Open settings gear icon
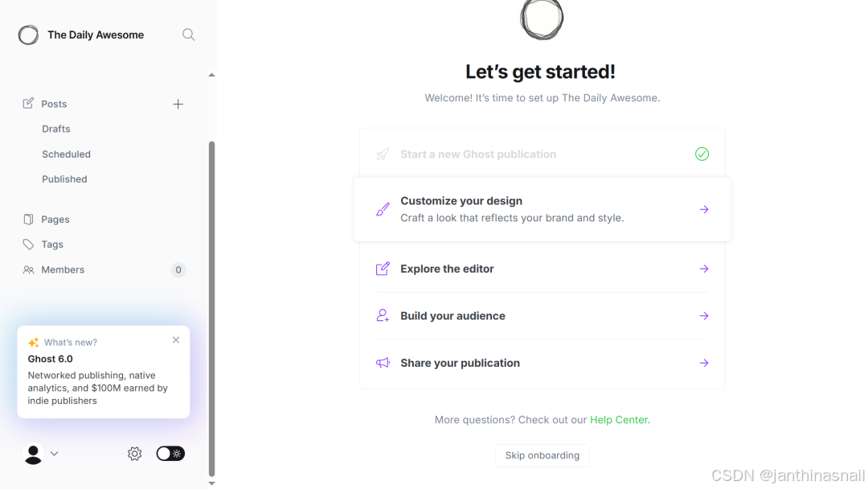The width and height of the screenshot is (868, 489). click(134, 454)
